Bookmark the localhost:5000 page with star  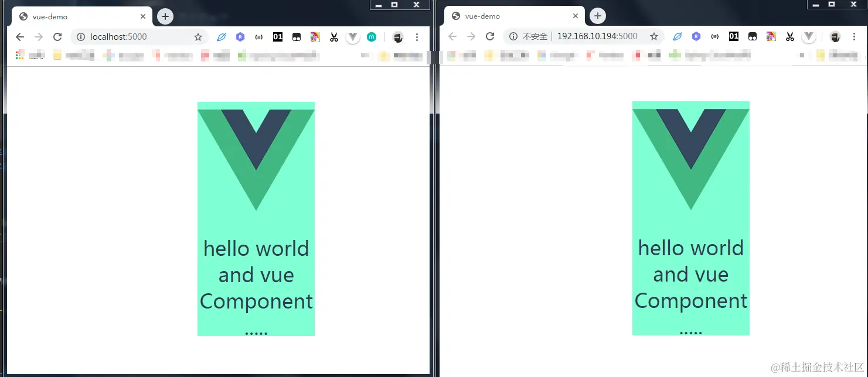tap(198, 37)
